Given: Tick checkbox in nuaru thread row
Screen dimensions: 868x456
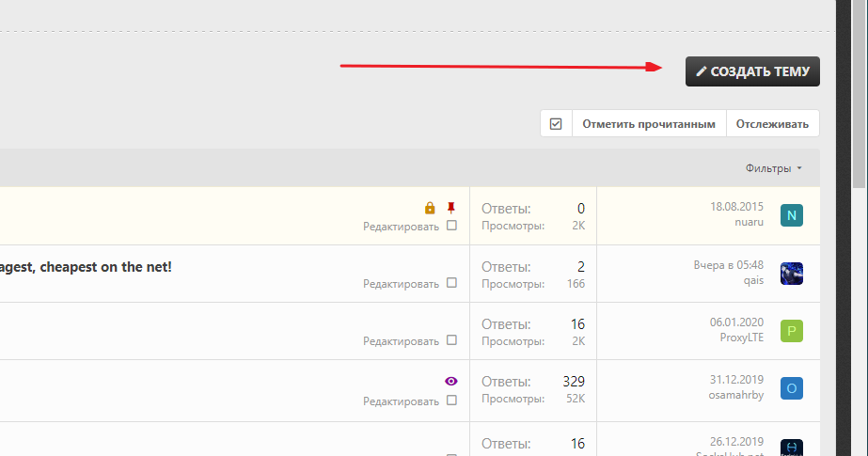Looking at the screenshot, I should [x=451, y=226].
